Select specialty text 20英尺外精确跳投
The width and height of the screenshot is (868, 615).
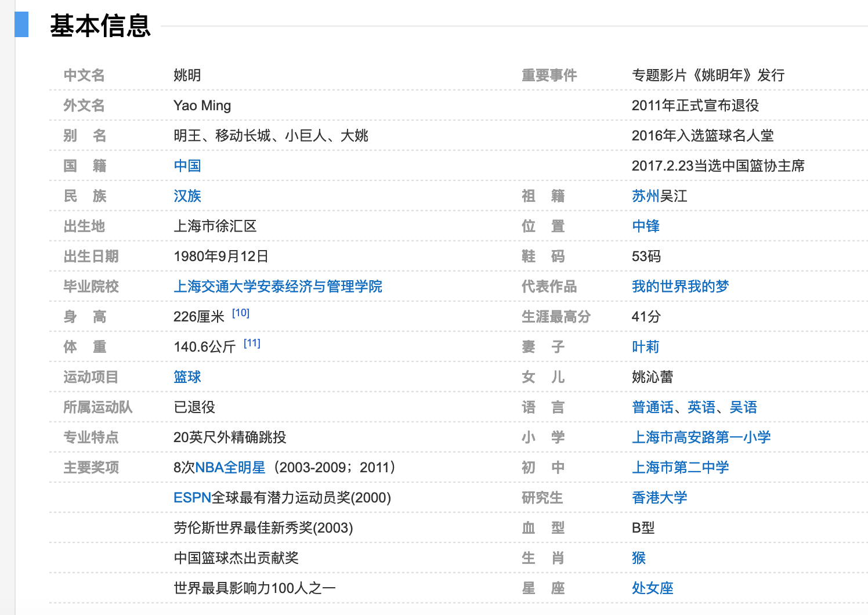(230, 437)
